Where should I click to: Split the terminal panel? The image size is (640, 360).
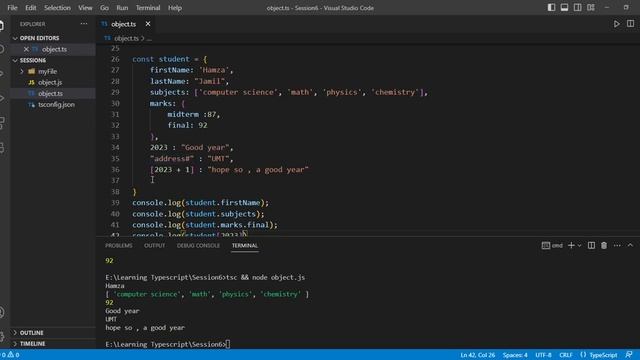[x=591, y=245]
